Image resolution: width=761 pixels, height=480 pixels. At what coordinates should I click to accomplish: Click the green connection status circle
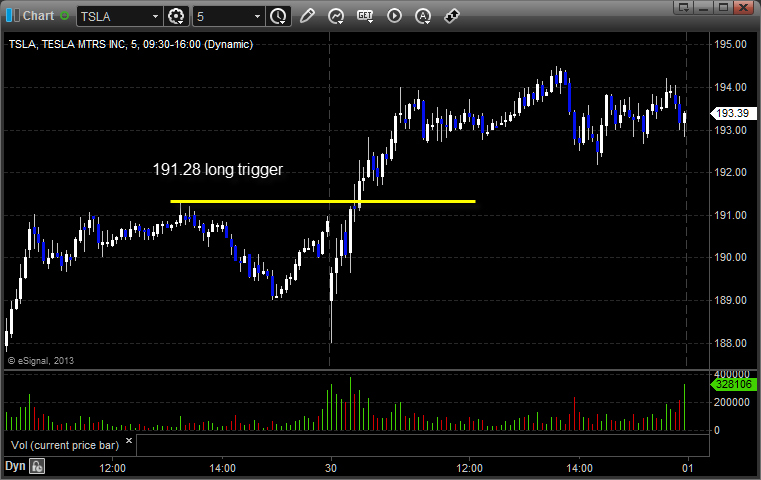[65, 16]
